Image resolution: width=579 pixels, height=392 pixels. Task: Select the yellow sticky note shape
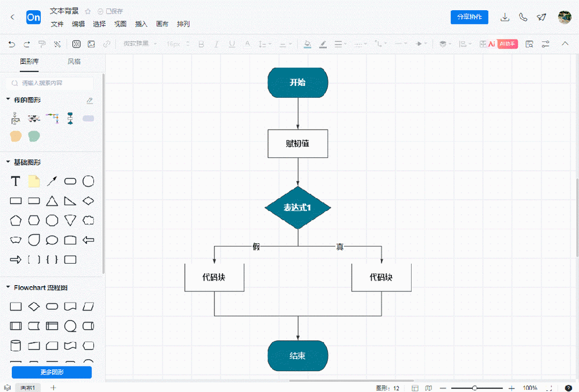[x=33, y=181]
